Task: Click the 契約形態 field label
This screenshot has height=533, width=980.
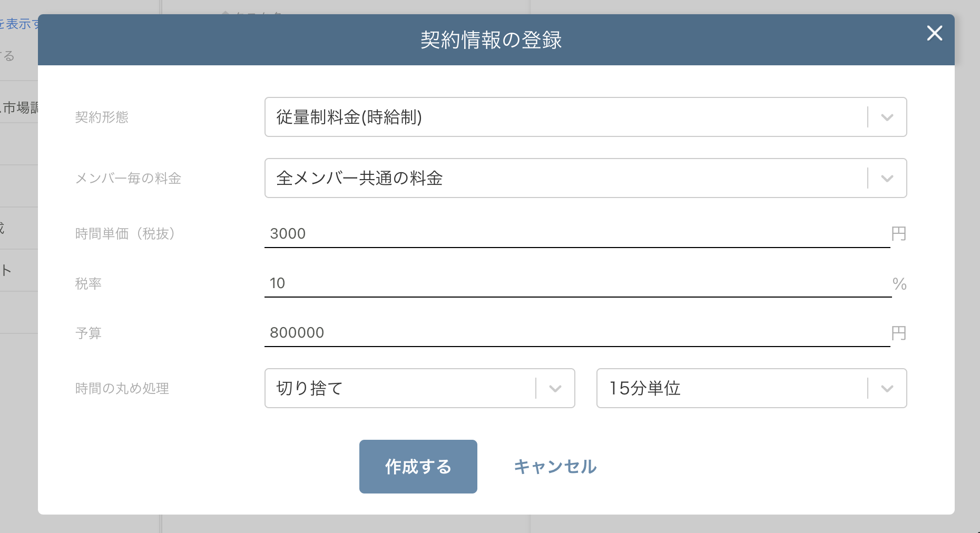Action: pyautogui.click(x=102, y=117)
